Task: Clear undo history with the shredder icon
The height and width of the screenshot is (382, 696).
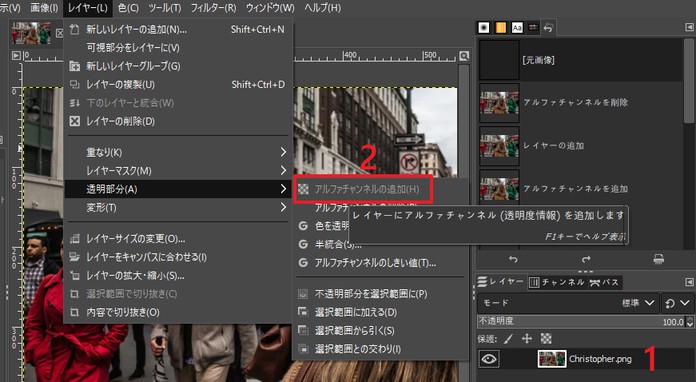Action: pyautogui.click(x=659, y=259)
